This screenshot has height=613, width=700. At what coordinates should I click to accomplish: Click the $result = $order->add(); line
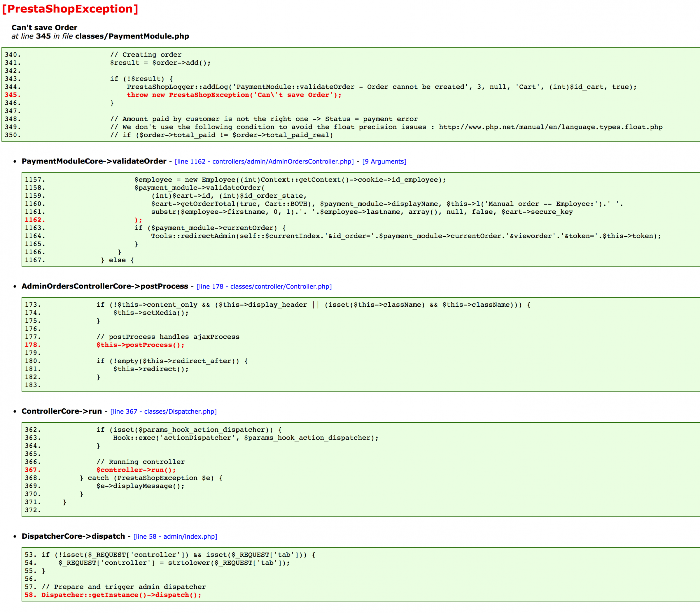(160, 63)
